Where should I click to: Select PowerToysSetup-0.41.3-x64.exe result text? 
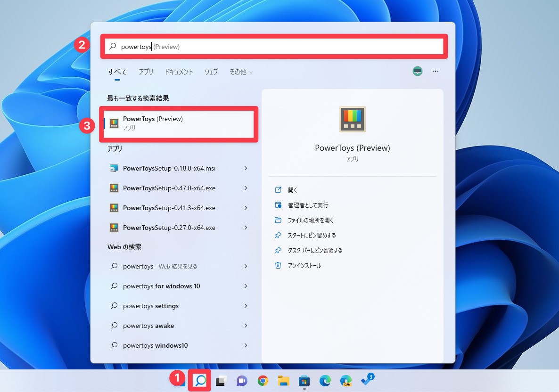pos(169,208)
